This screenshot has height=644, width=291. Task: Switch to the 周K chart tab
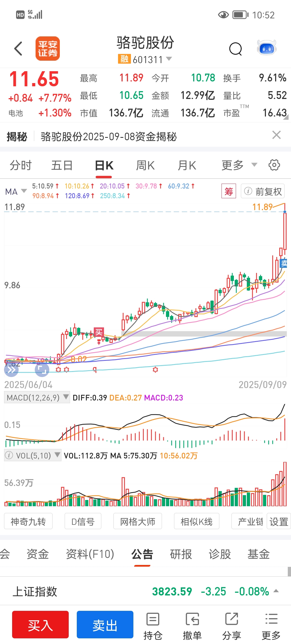coord(145,165)
